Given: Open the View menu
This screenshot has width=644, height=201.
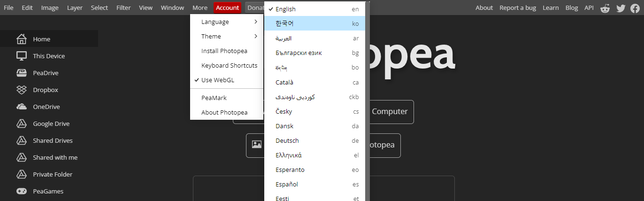Looking at the screenshot, I should [146, 8].
